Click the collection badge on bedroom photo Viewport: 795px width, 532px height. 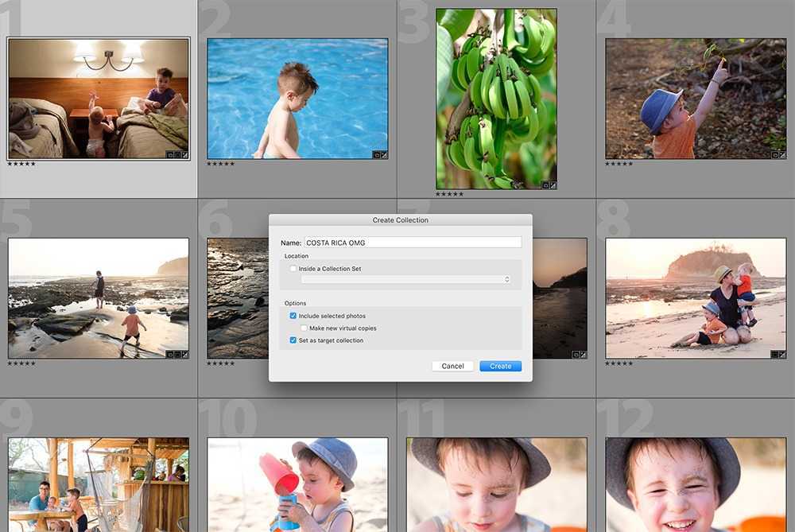point(169,155)
